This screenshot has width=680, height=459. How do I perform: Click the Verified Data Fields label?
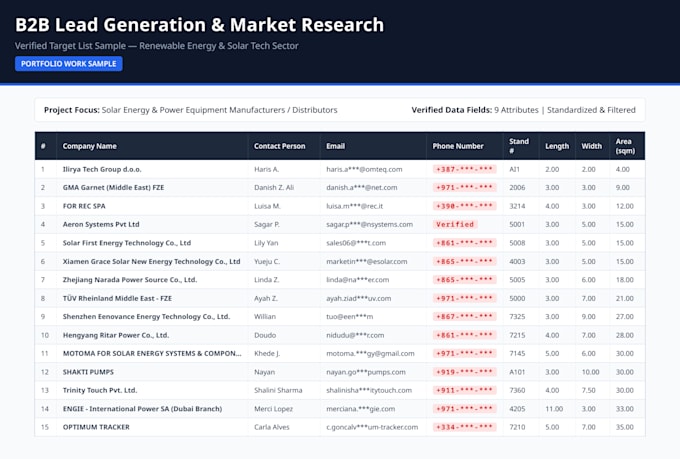[452, 110]
